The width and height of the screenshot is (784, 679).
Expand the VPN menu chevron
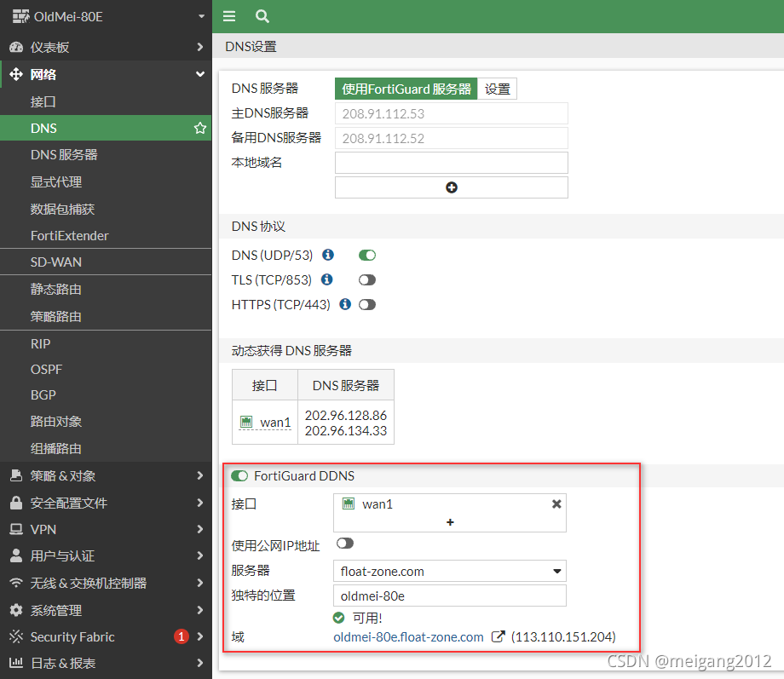point(200,529)
